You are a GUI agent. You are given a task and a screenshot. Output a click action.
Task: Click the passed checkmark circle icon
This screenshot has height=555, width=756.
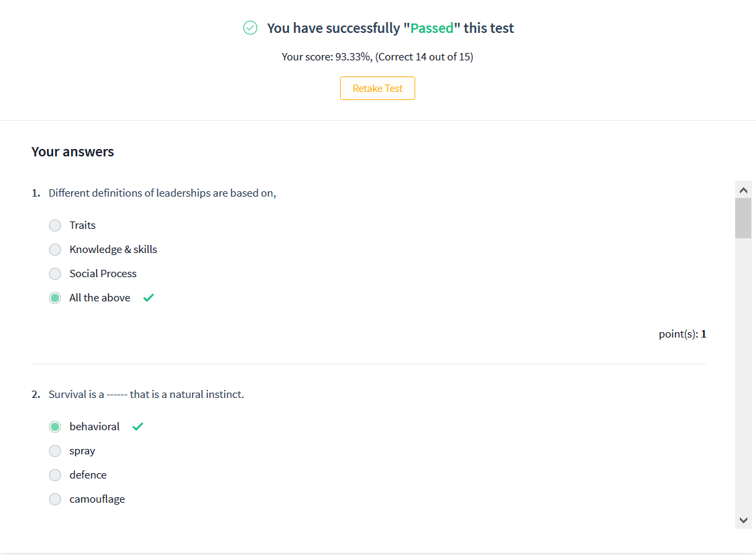click(250, 28)
